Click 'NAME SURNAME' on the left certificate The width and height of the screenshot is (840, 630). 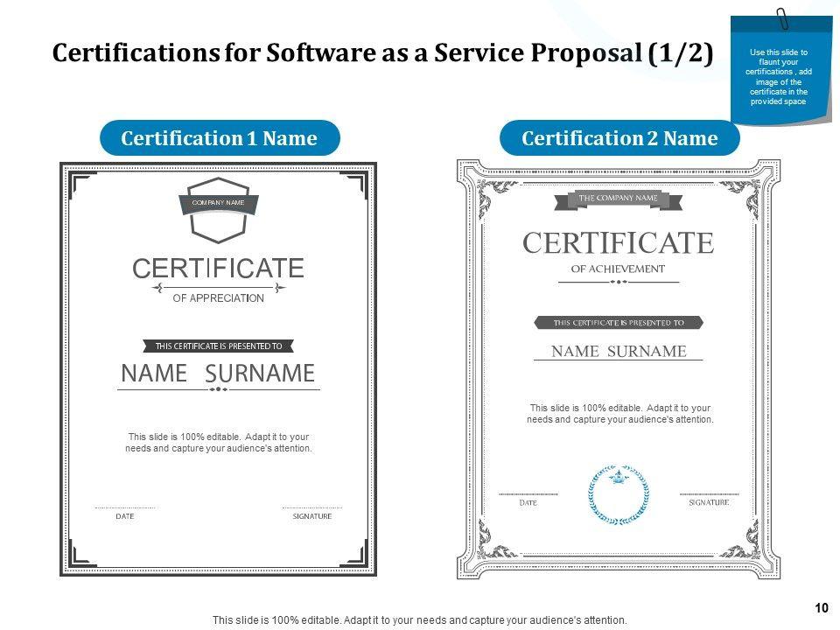pyautogui.click(x=218, y=374)
